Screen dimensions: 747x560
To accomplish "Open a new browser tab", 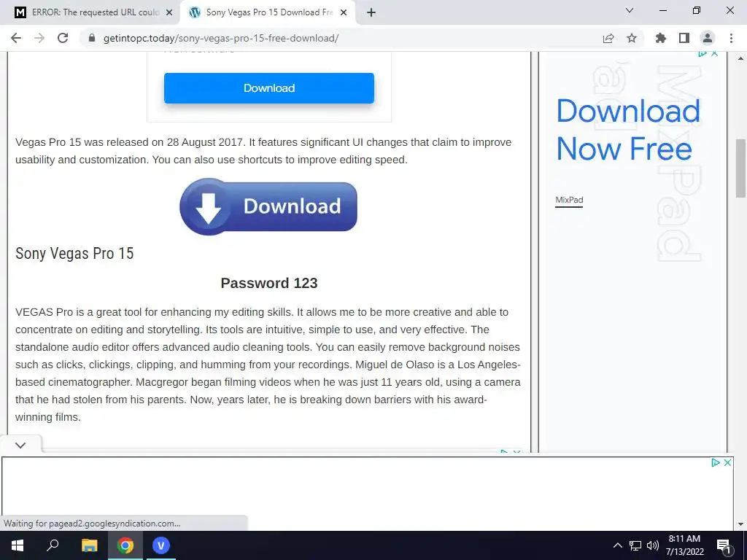I will [x=371, y=13].
